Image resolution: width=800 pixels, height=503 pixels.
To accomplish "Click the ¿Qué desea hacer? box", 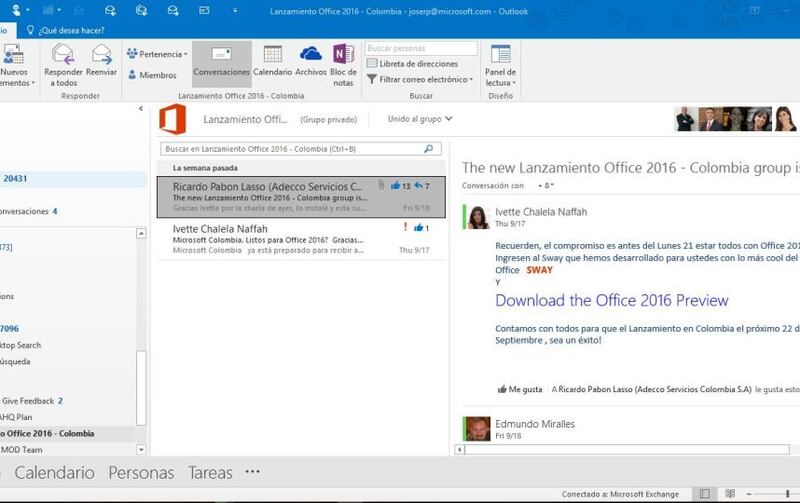I will (66, 30).
